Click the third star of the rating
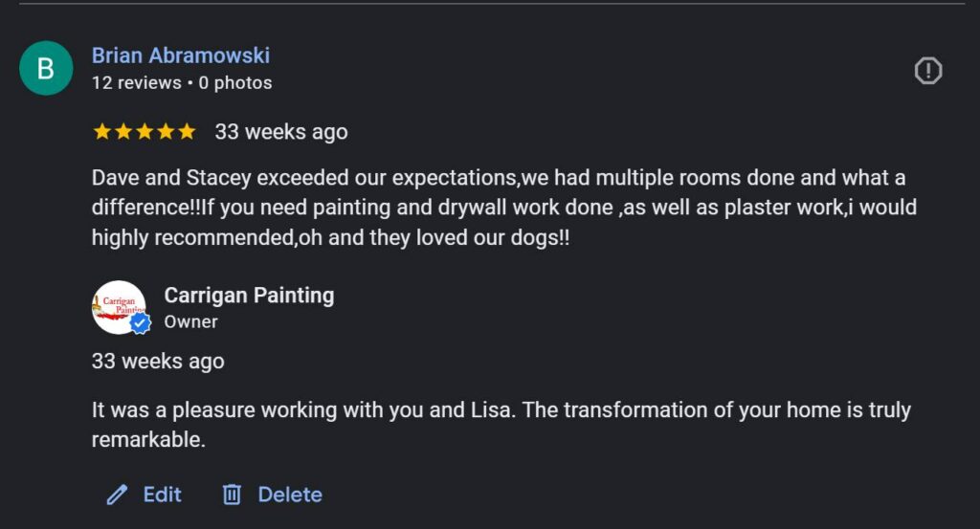Viewport: 980px width, 529px height. click(145, 132)
